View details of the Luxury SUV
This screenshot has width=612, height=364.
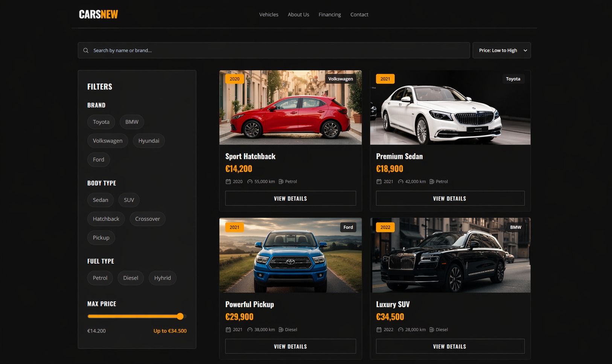(x=450, y=346)
